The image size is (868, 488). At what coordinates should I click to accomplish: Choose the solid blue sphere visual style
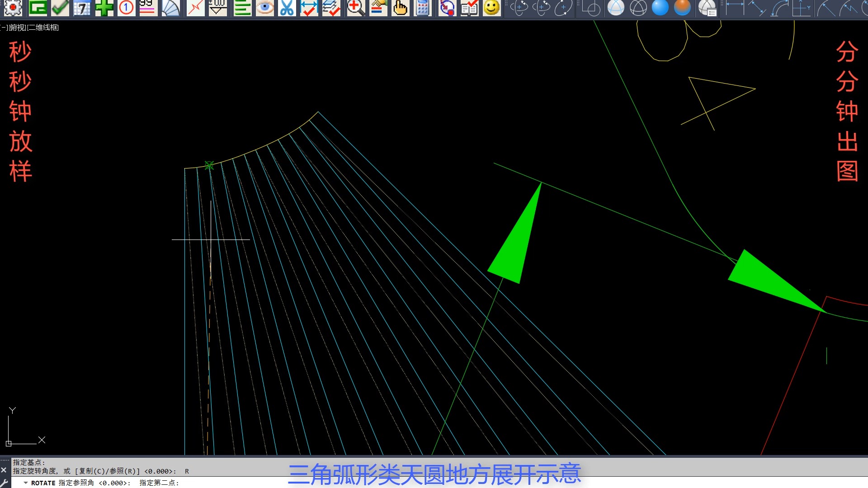[x=660, y=8]
